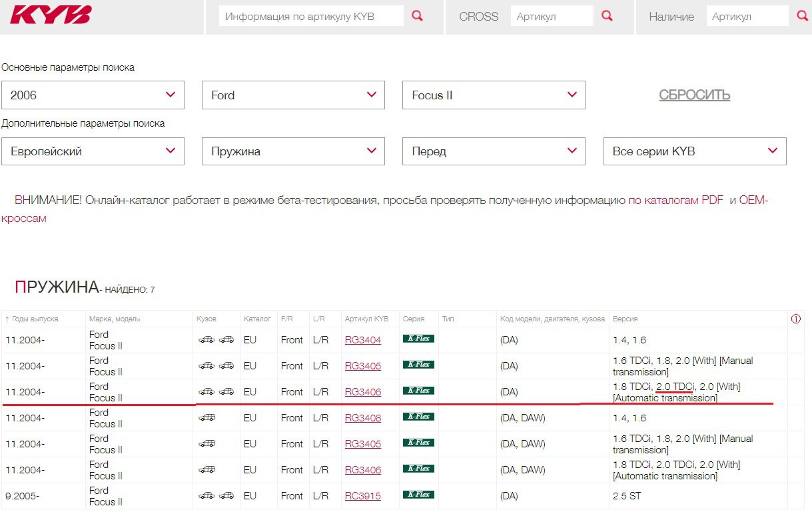Open the OEM-кроссам link
812x512 pixels.
coord(753,200)
